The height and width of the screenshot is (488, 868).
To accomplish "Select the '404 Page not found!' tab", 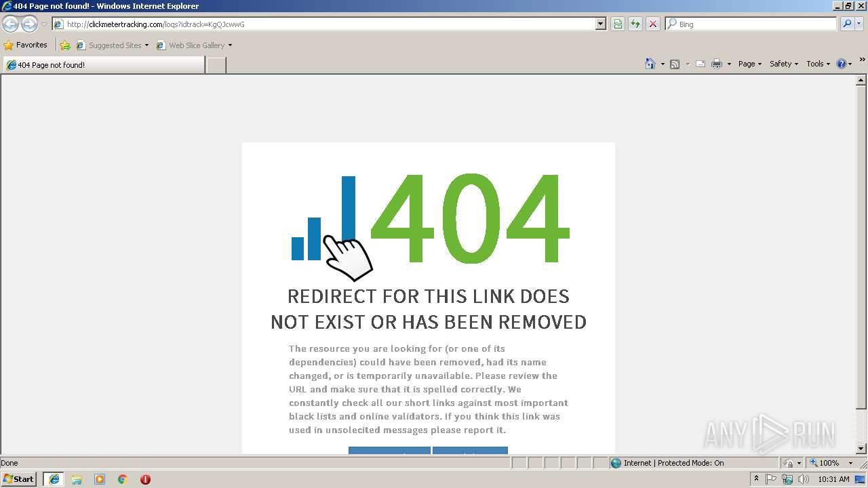I will click(x=103, y=65).
